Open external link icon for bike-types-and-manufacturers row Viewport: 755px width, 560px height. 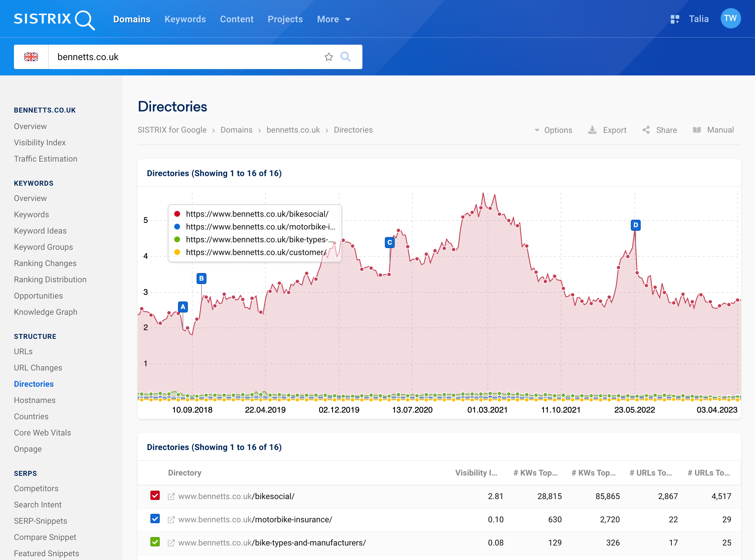coord(171,543)
